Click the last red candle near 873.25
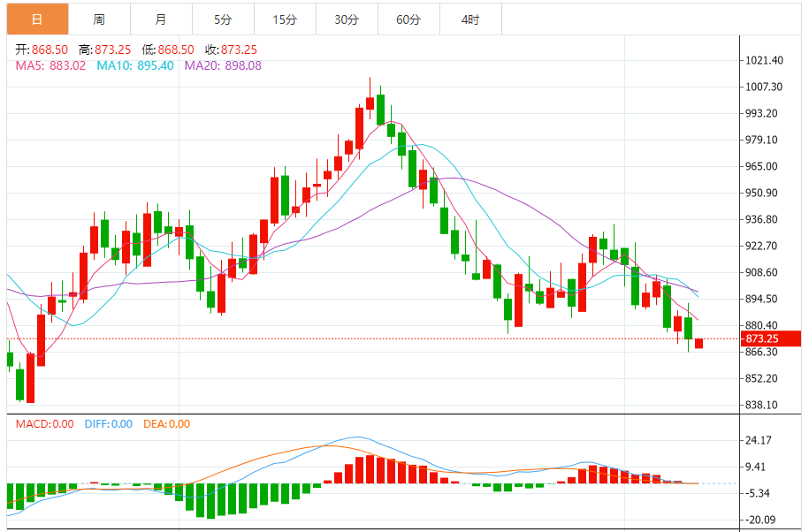The image size is (809, 532). [x=699, y=343]
